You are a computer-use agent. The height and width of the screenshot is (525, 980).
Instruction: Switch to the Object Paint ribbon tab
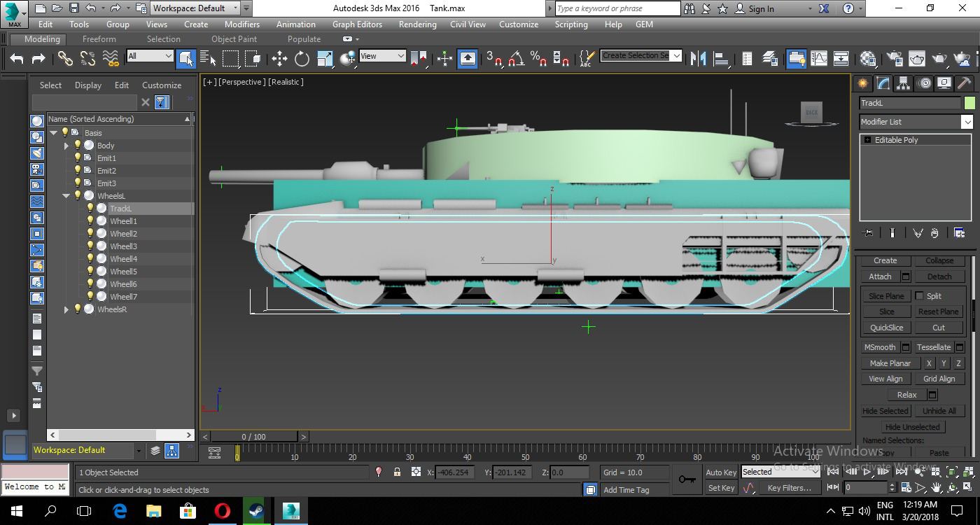[234, 39]
